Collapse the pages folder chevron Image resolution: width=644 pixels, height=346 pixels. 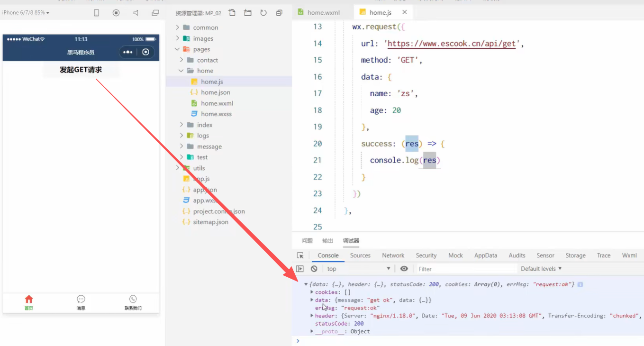tap(178, 49)
